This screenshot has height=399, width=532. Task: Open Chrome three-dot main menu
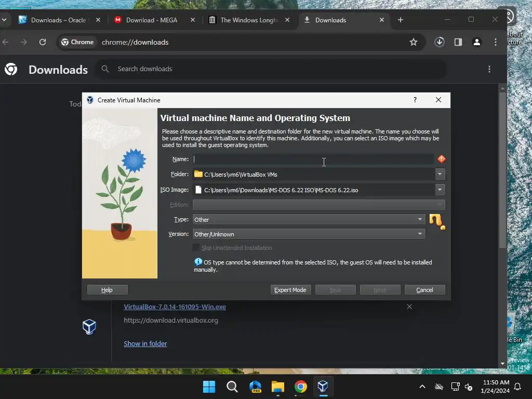tap(496, 42)
